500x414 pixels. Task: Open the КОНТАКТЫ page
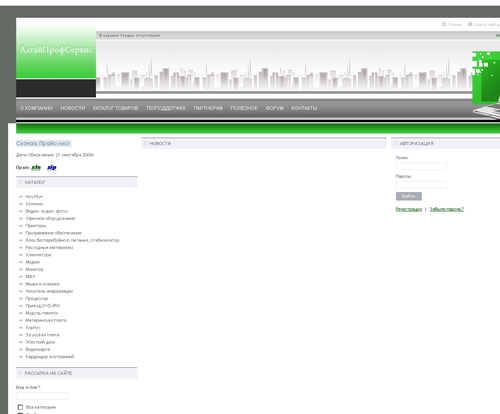(x=304, y=108)
